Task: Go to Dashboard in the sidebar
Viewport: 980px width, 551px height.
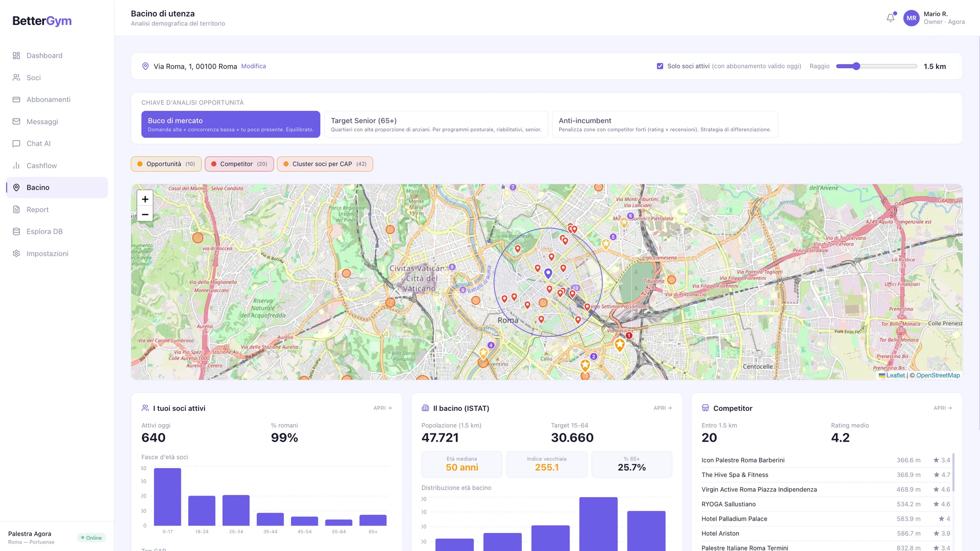Action: click(x=57, y=55)
